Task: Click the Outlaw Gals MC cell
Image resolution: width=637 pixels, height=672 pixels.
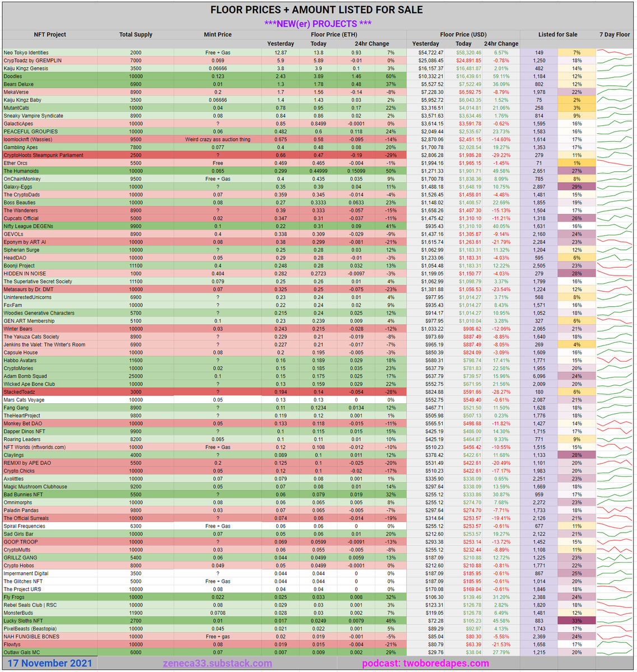Action: (x=50, y=652)
